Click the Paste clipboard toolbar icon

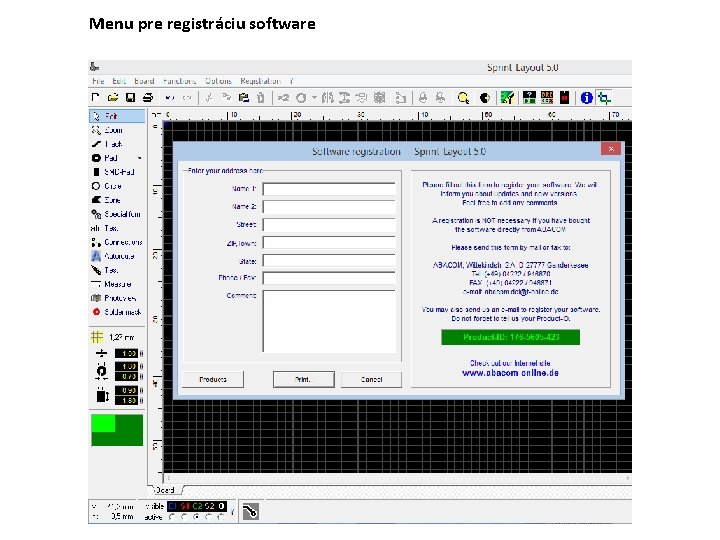coord(244,97)
